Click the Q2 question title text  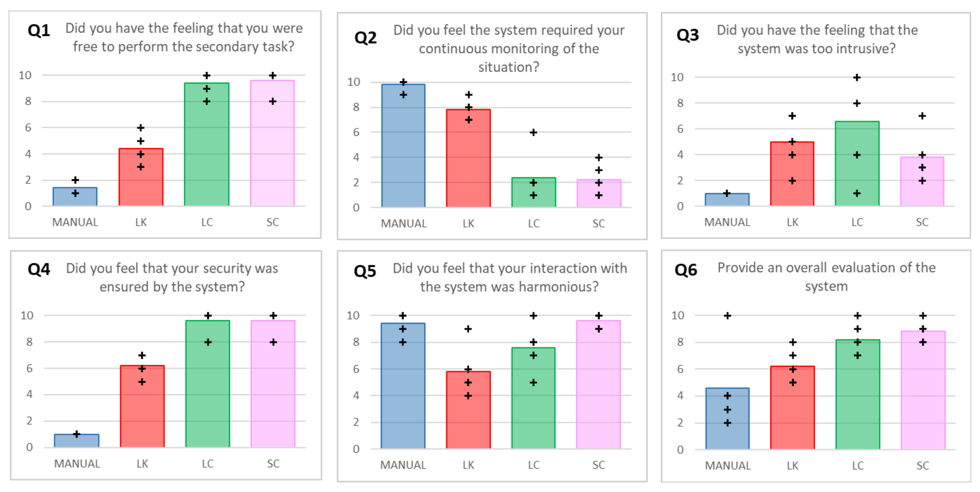pos(509,48)
